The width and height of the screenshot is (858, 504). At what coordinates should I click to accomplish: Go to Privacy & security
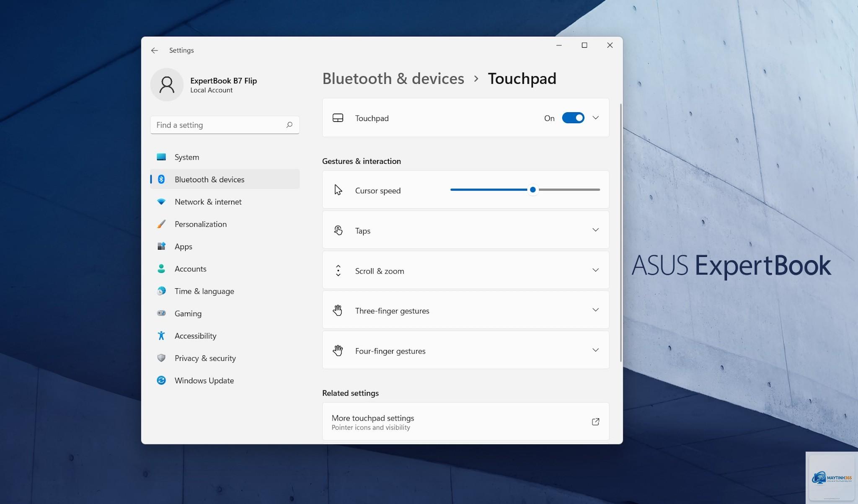225,358
